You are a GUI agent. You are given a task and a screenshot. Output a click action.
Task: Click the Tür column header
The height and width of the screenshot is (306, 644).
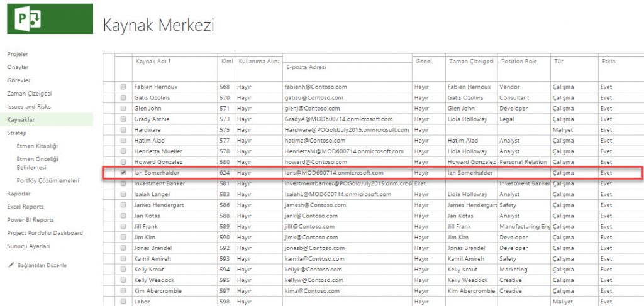(558, 62)
